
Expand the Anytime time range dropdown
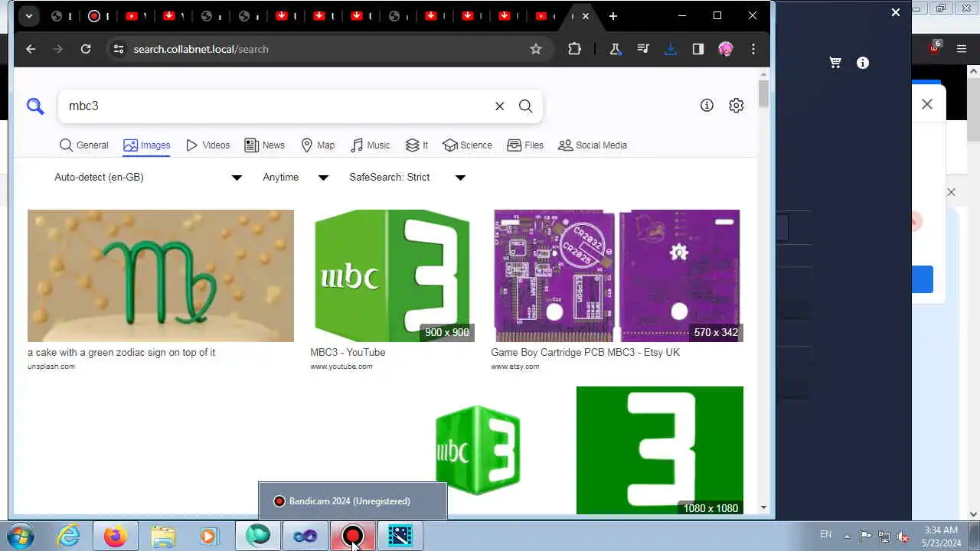point(296,178)
